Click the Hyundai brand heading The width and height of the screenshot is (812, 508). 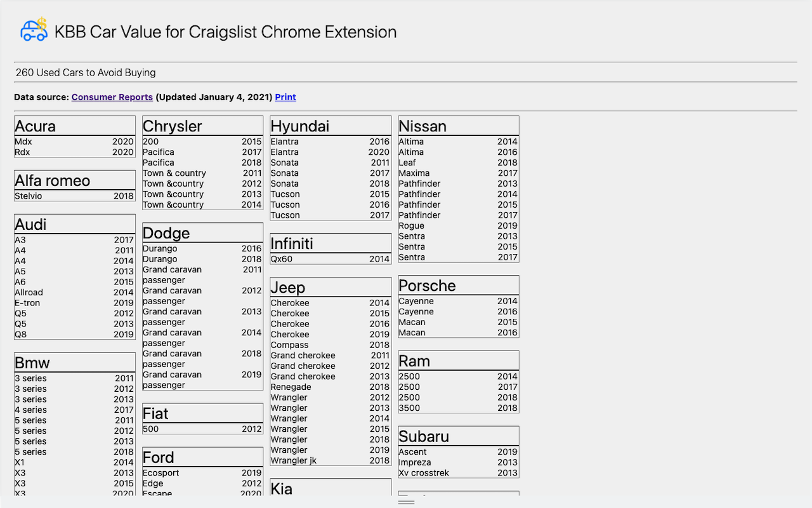click(331, 126)
